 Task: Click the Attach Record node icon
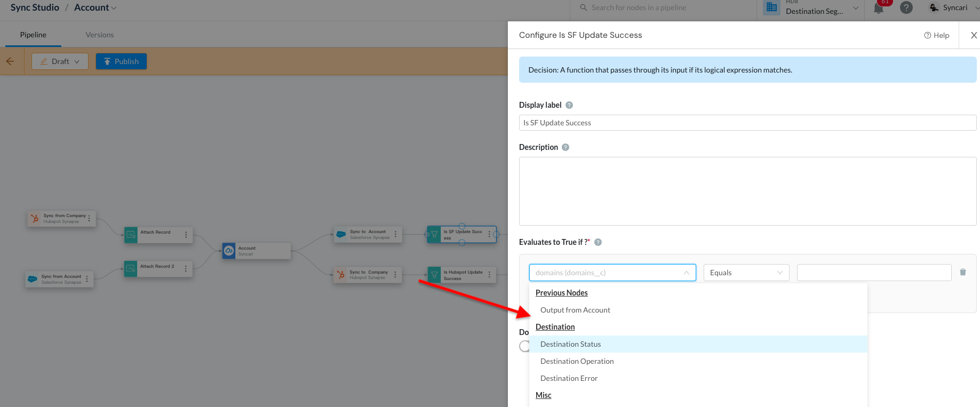click(131, 235)
